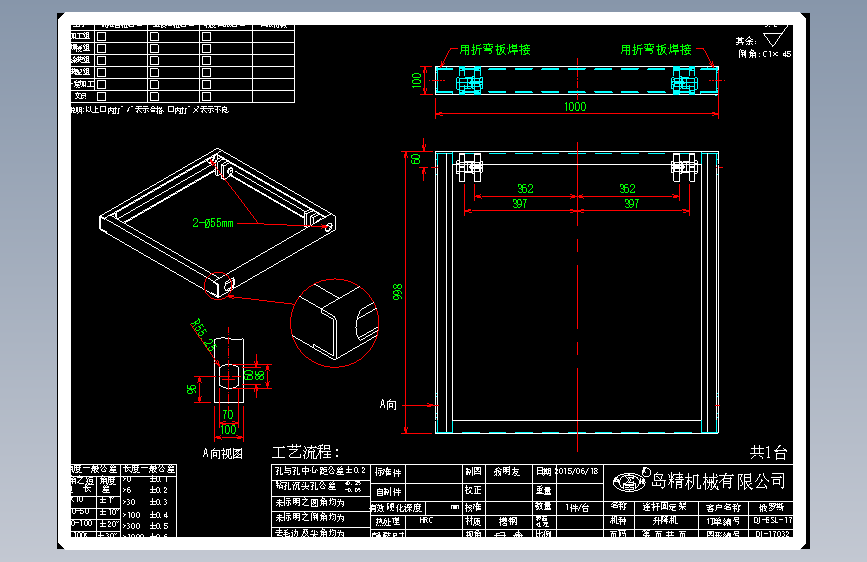The height and width of the screenshot is (562, 867).
Task: Click the '1000' width dimension text
Action: 575,107
